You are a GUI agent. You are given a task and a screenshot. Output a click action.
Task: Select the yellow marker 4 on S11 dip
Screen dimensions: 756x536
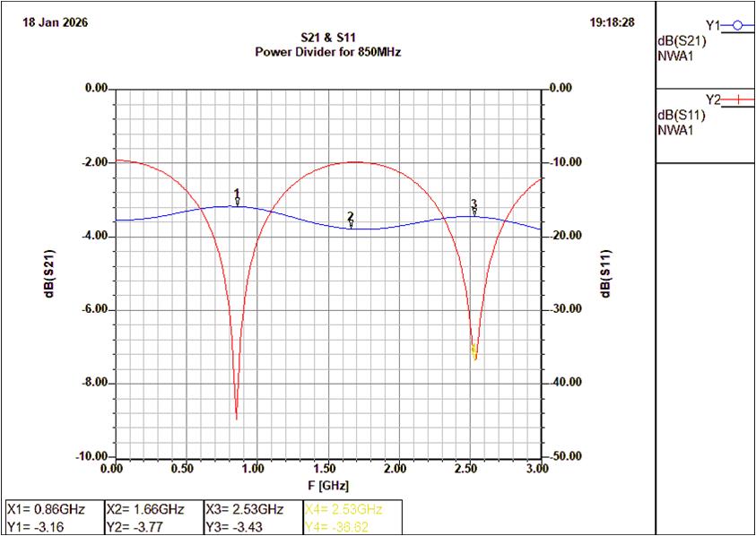pyautogui.click(x=474, y=350)
